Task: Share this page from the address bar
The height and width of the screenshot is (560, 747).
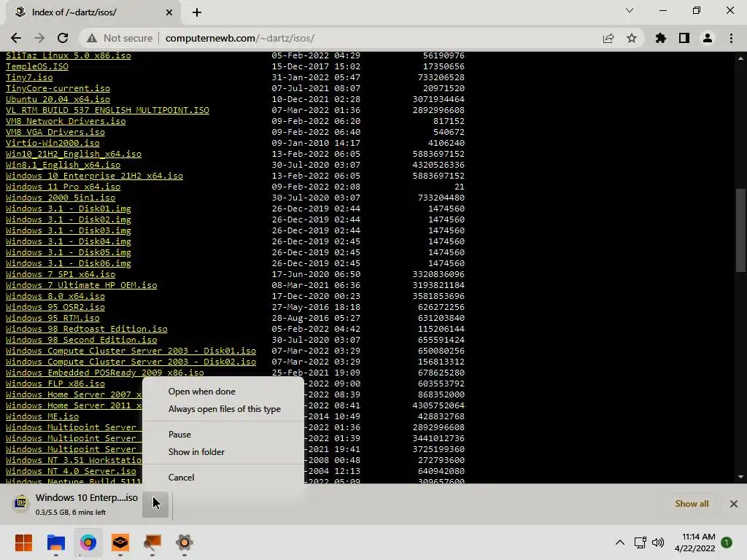Action: 608,38
